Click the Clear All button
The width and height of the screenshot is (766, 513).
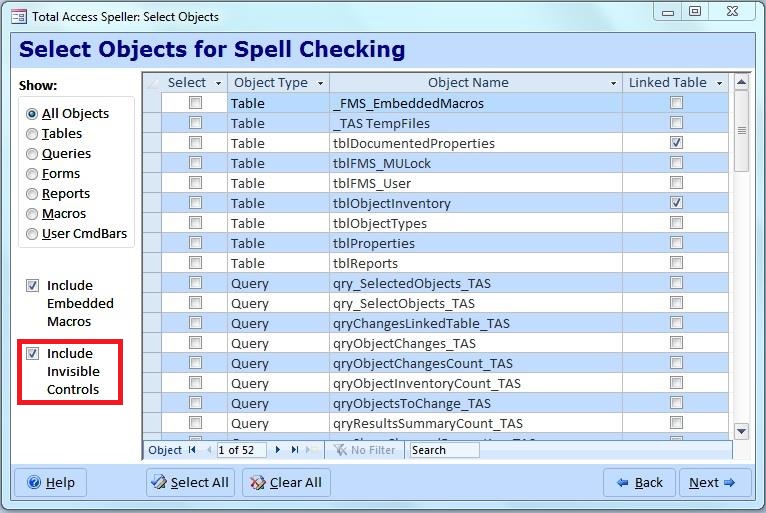click(286, 483)
